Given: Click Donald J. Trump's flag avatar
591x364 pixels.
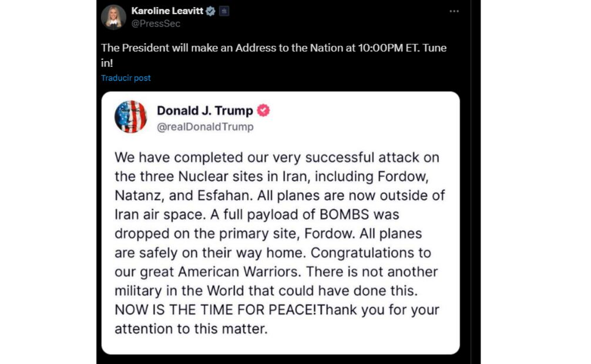Looking at the screenshot, I should (x=130, y=117).
